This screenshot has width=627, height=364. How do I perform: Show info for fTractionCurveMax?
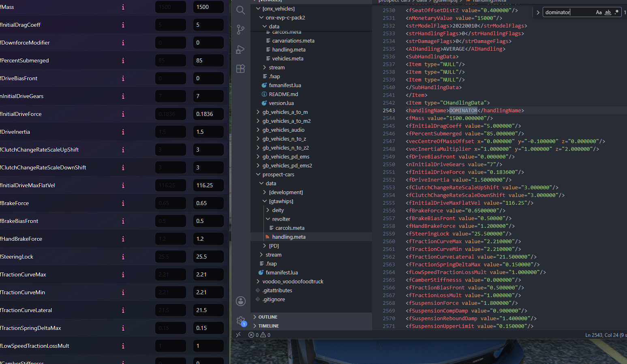tap(123, 274)
